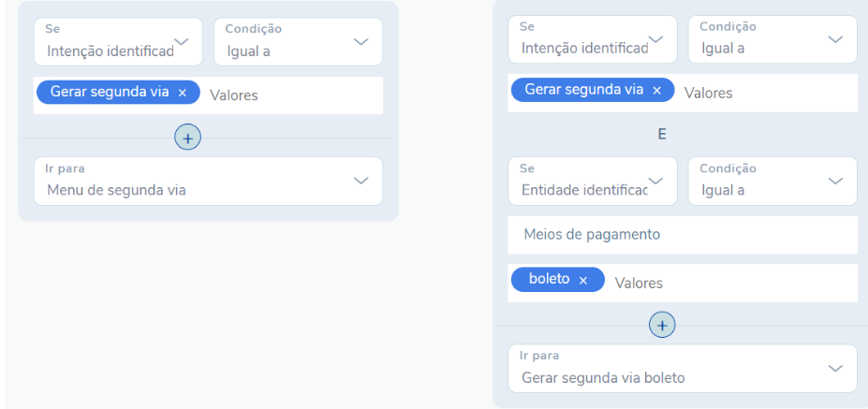The height and width of the screenshot is (409, 868).
Task: Open the 'Condição' dropdown beside 'Entidade identificada'
Action: 772,182
